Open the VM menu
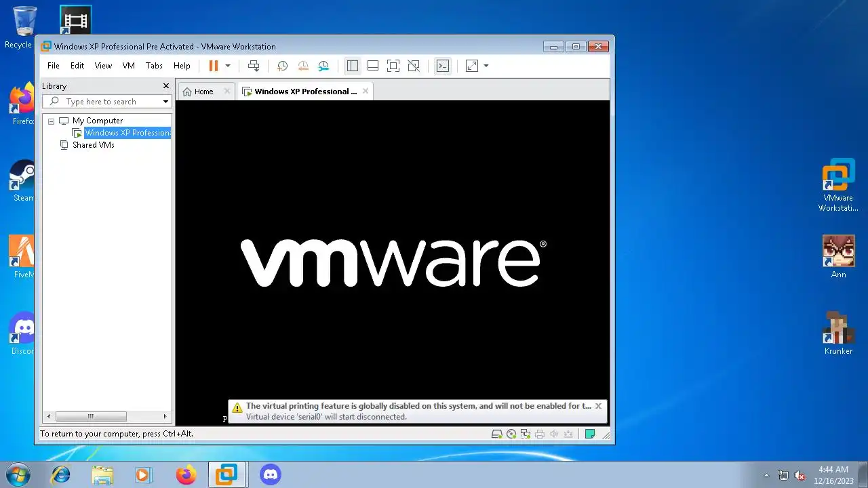868x488 pixels. [x=129, y=66]
